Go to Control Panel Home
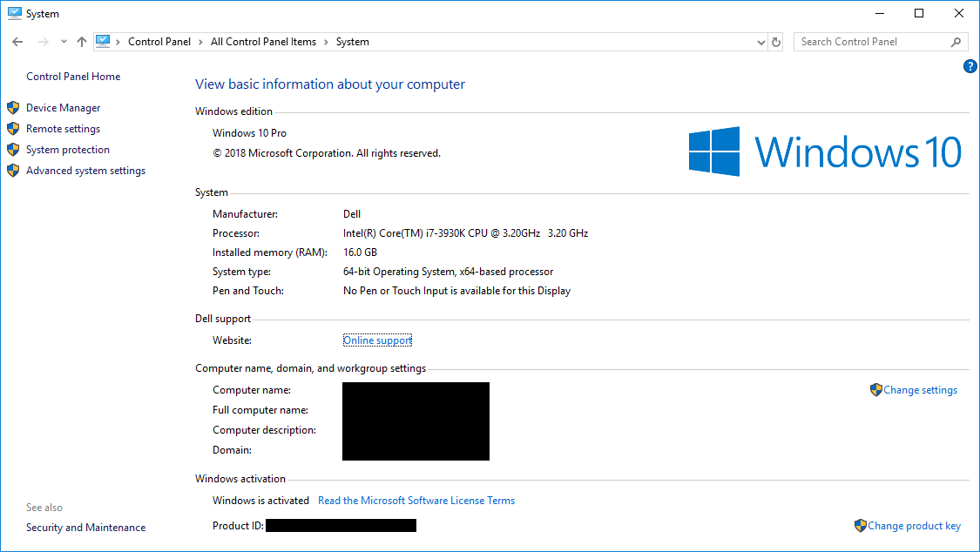 click(73, 76)
